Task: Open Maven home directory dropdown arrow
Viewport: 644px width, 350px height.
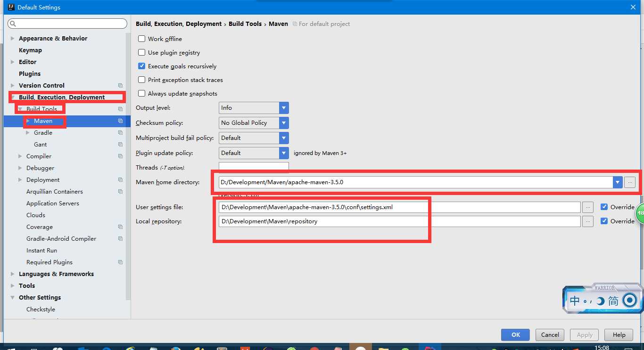Action: (618, 182)
